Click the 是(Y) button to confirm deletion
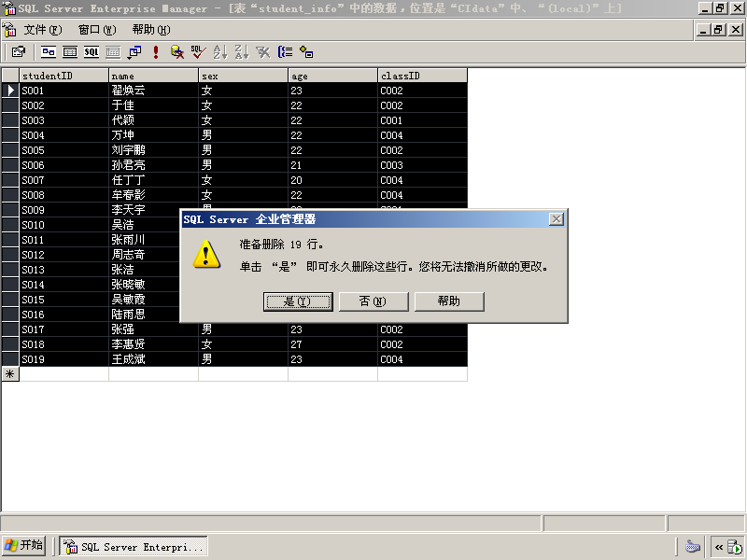The width and height of the screenshot is (747, 560). [x=298, y=301]
